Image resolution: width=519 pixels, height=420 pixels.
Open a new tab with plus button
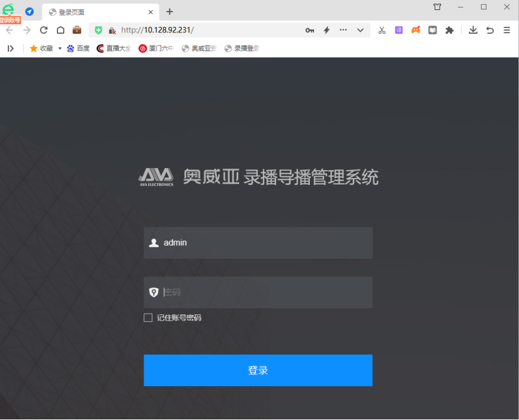tap(169, 12)
